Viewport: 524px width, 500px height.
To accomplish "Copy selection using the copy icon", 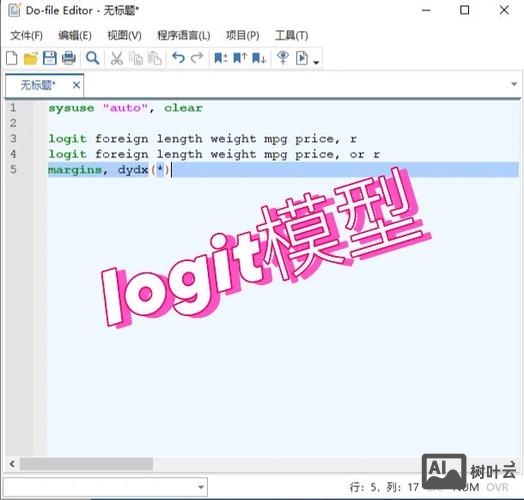I will (x=136, y=58).
